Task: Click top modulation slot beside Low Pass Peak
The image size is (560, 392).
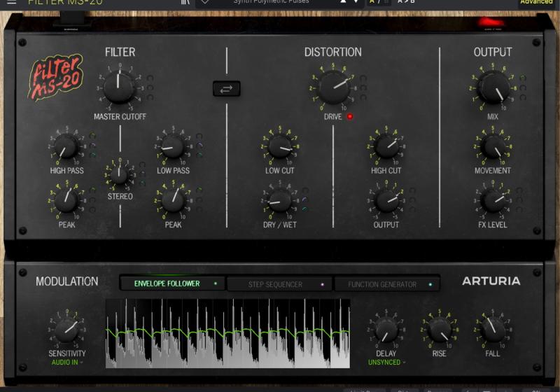Action: point(199,190)
